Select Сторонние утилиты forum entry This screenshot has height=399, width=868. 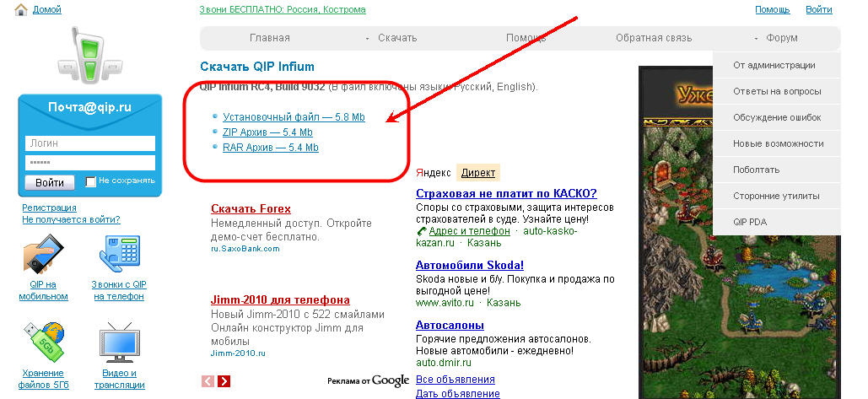(x=777, y=196)
